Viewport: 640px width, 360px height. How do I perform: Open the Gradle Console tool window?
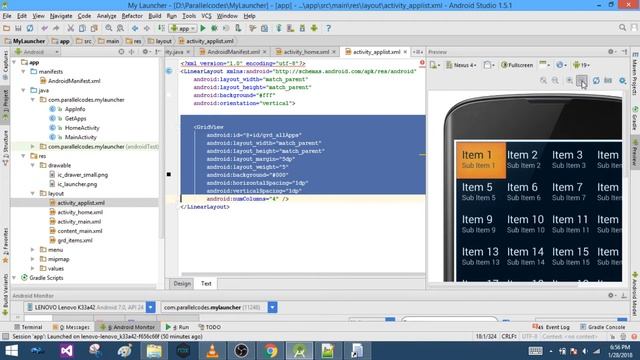point(602,327)
